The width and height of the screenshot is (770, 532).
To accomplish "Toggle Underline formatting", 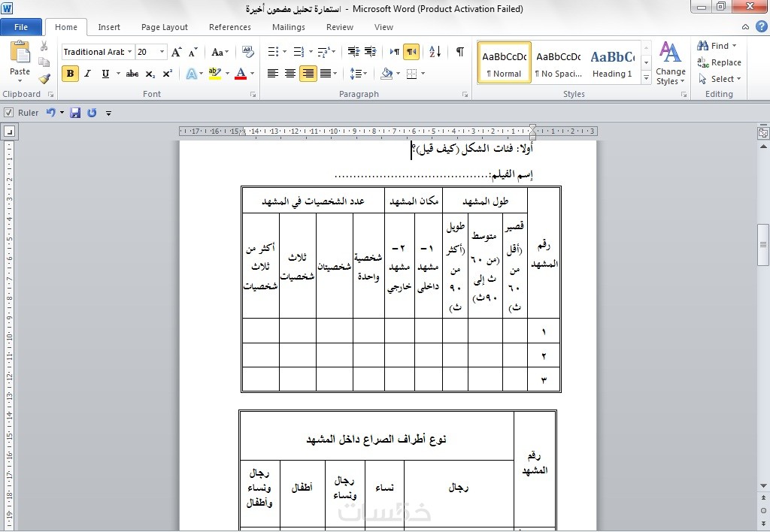I will point(105,74).
